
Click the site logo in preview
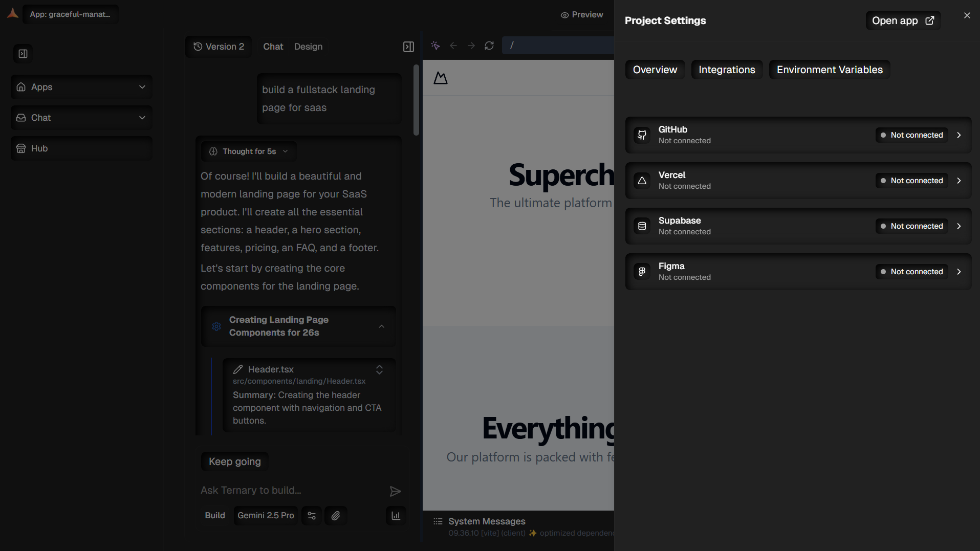[x=441, y=78]
